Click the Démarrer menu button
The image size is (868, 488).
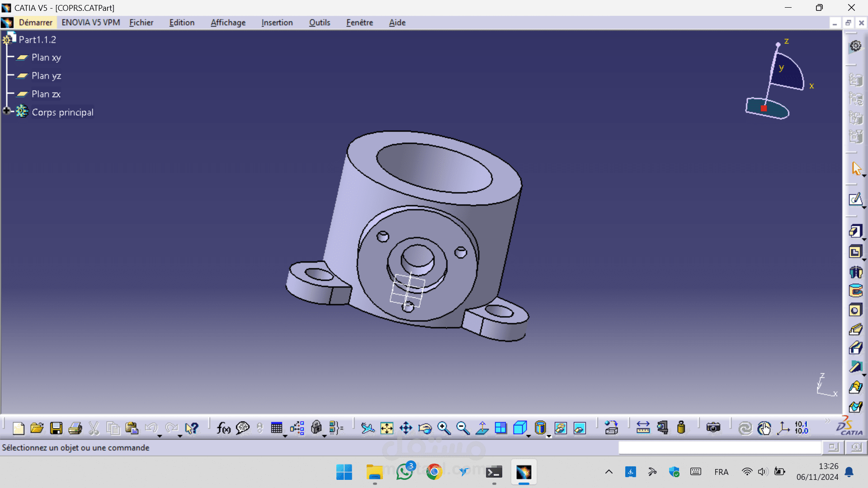pos(35,23)
